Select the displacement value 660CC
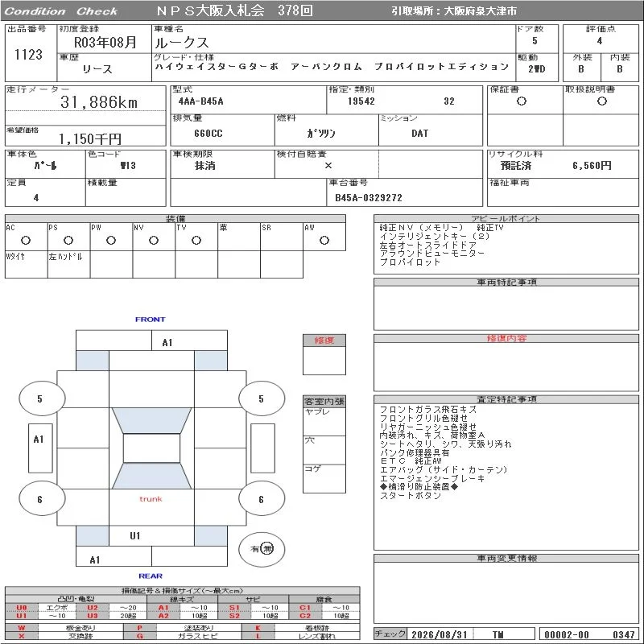This screenshot has width=644, height=644. tap(208, 134)
